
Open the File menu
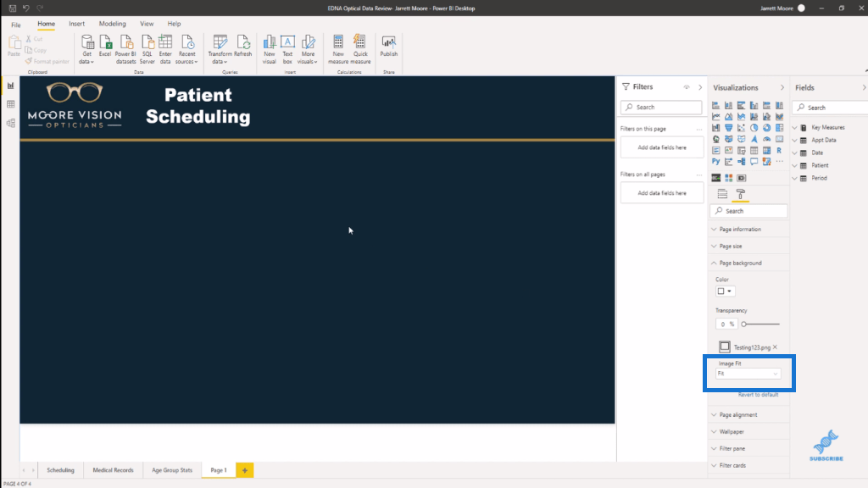click(16, 25)
